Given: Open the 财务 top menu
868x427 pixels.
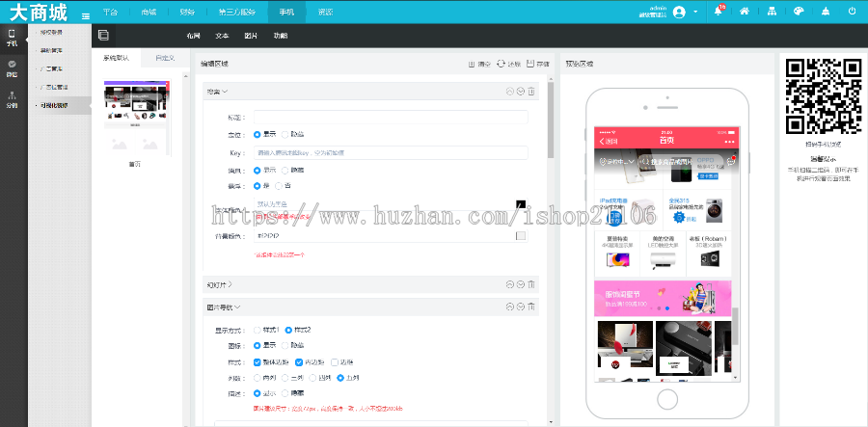Looking at the screenshot, I should pos(186,12).
